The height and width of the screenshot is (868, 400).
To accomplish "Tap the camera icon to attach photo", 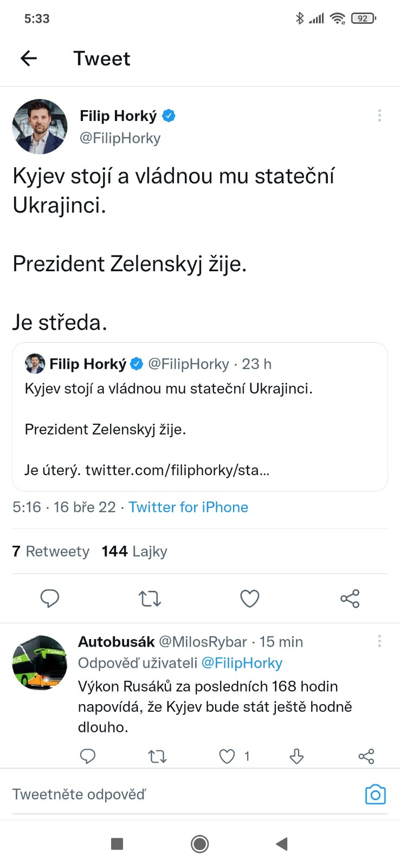I will tap(375, 794).
